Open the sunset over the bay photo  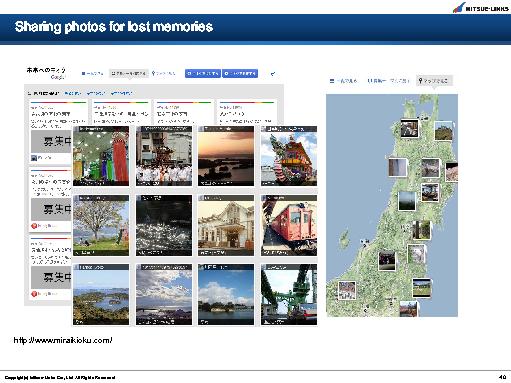(x=226, y=156)
